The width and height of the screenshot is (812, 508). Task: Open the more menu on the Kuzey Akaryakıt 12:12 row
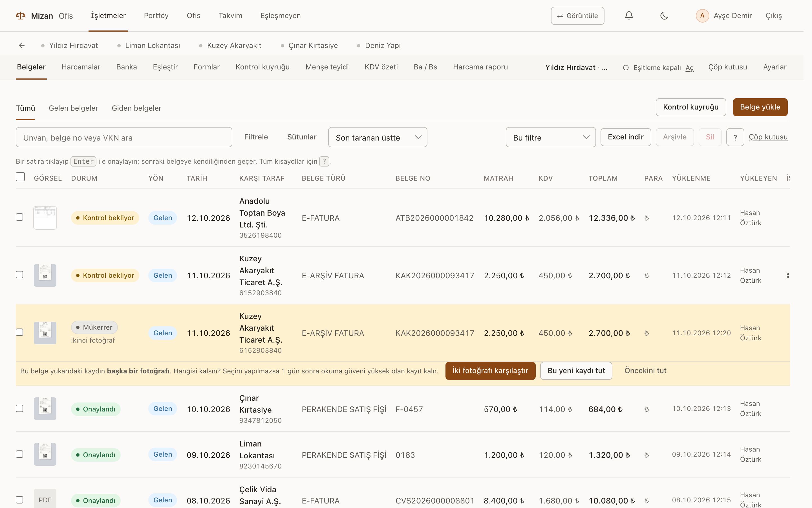point(787,275)
